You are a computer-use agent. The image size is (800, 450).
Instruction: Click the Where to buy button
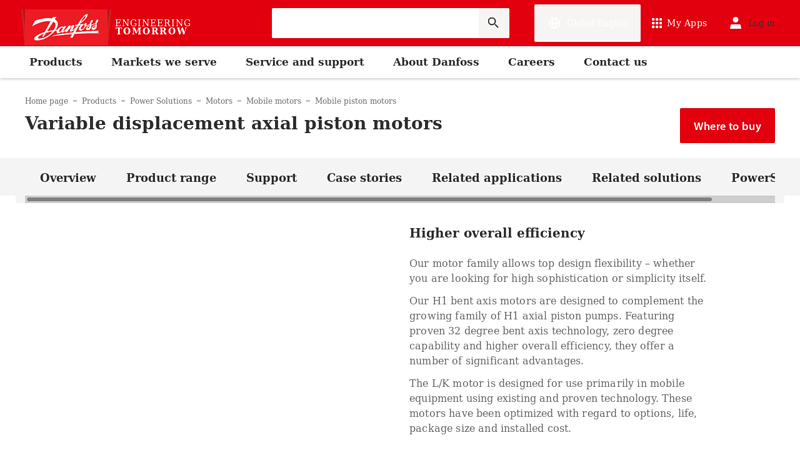point(727,126)
